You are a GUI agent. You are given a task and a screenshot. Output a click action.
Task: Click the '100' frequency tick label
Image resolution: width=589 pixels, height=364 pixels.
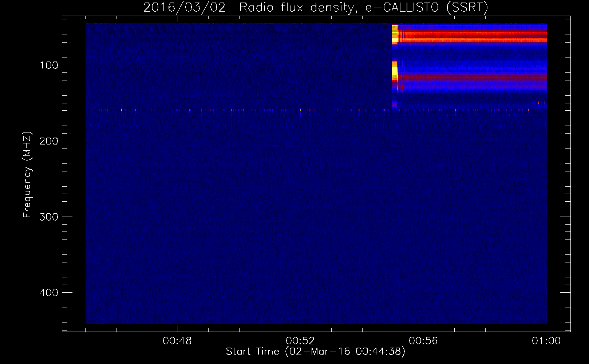[x=49, y=65]
